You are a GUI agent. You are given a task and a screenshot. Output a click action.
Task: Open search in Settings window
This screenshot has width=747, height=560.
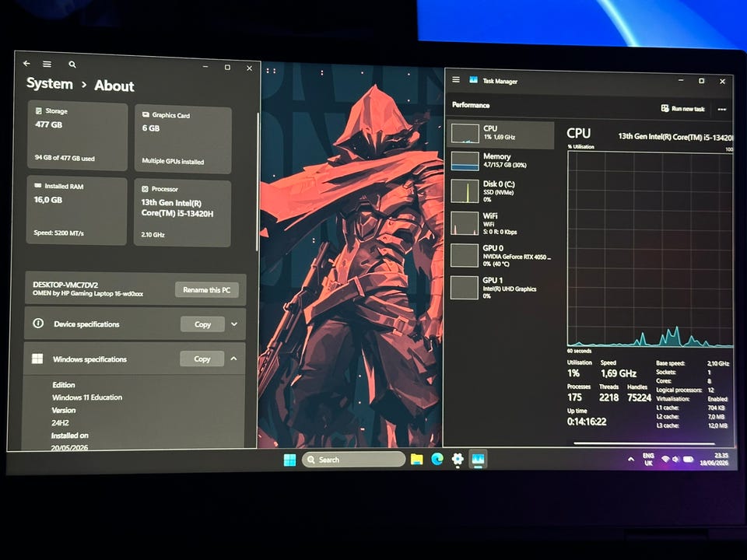72,65
